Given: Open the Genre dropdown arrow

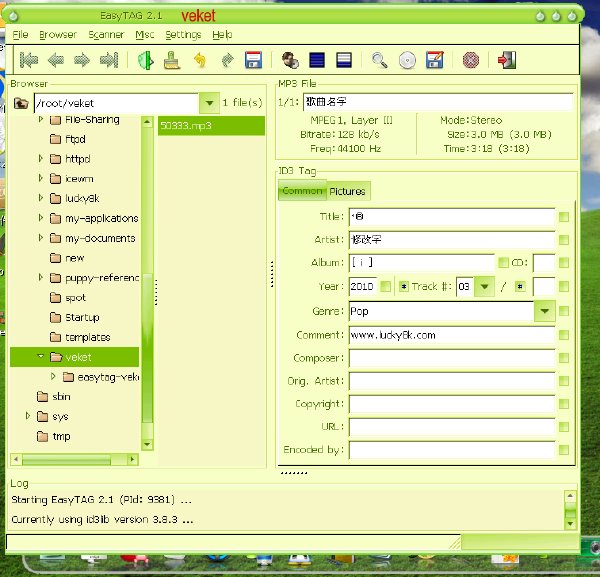Looking at the screenshot, I should (x=545, y=311).
